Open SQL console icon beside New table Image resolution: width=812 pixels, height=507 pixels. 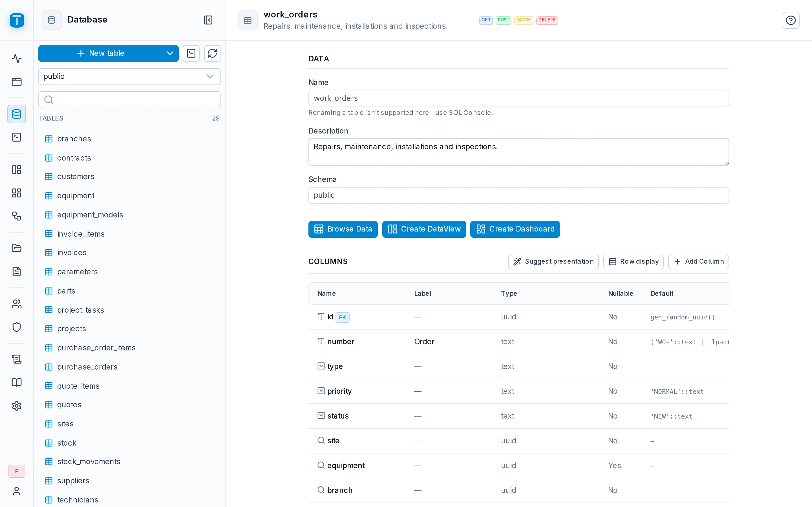click(191, 53)
